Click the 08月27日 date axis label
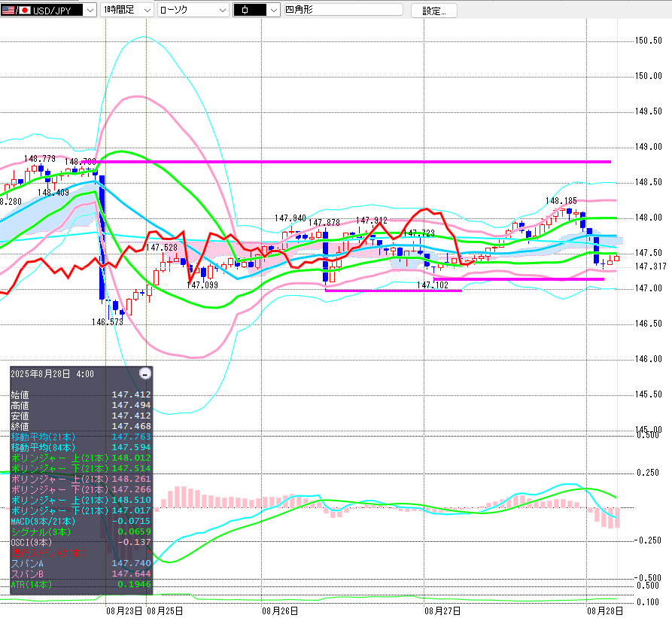This screenshot has height=618, width=672. [x=442, y=611]
